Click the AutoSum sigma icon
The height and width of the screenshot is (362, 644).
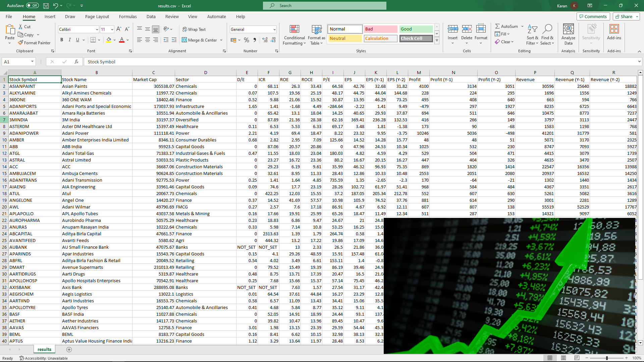point(497,26)
